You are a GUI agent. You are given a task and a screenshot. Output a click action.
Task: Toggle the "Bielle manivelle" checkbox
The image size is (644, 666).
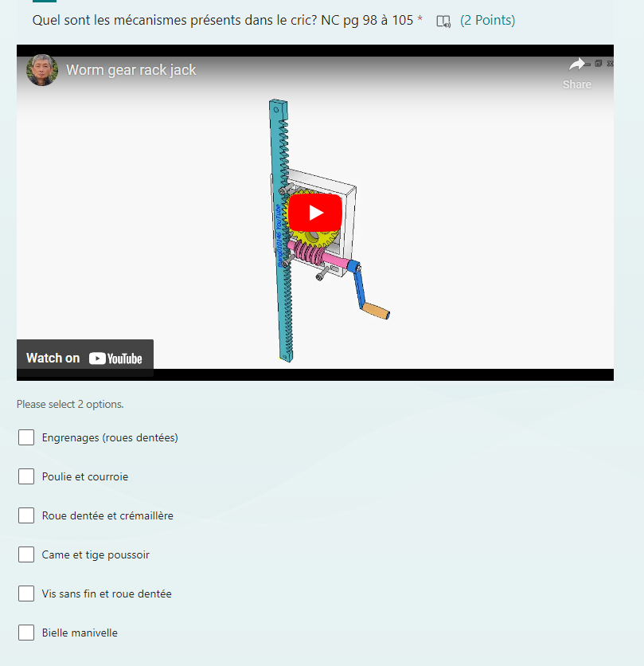[26, 633]
